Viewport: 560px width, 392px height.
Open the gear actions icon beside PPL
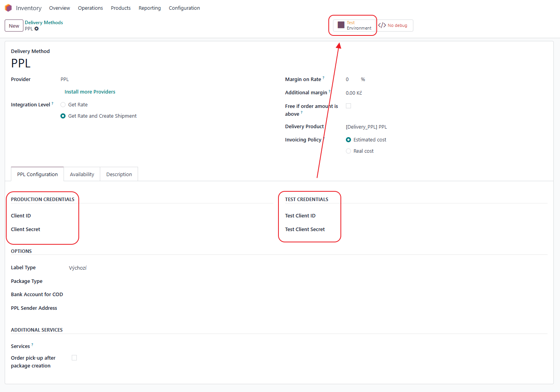(37, 29)
